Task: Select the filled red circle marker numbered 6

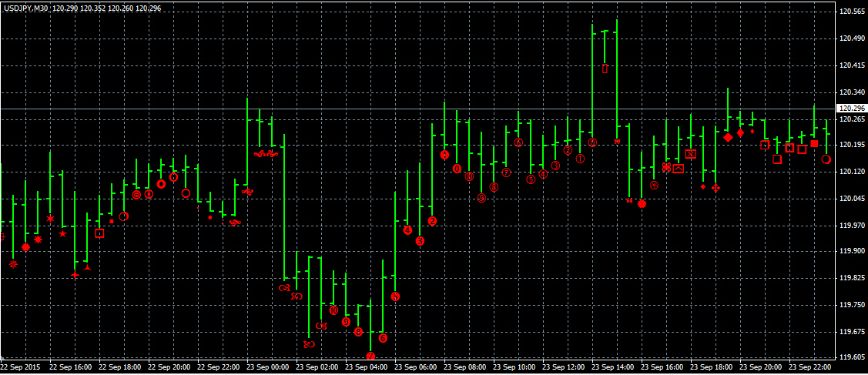Action: tap(383, 338)
